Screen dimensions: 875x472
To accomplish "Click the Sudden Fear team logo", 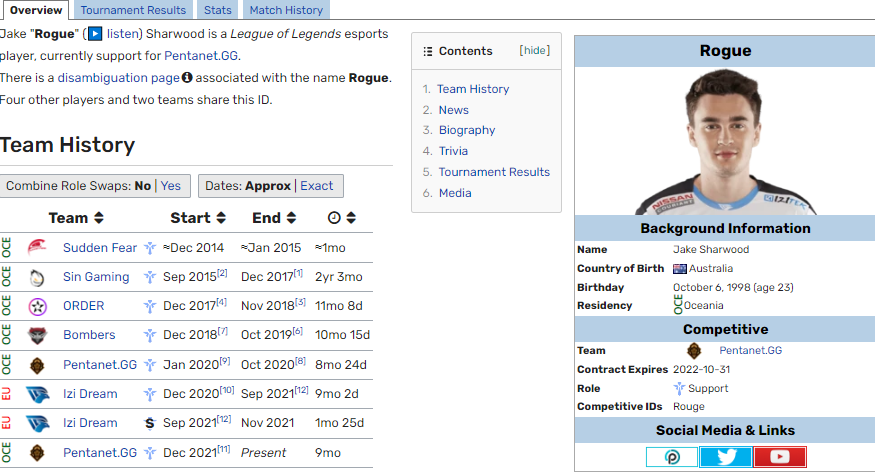I will click(37, 247).
